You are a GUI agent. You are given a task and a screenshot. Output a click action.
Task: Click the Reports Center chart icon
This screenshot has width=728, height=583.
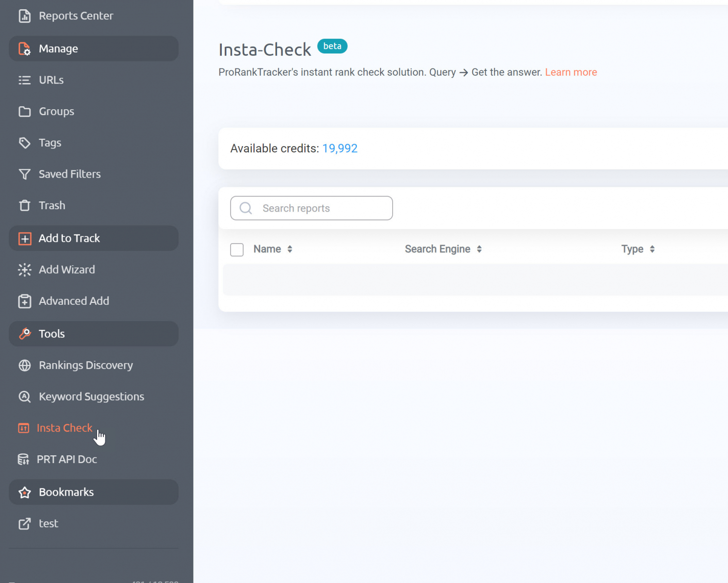coord(24,16)
